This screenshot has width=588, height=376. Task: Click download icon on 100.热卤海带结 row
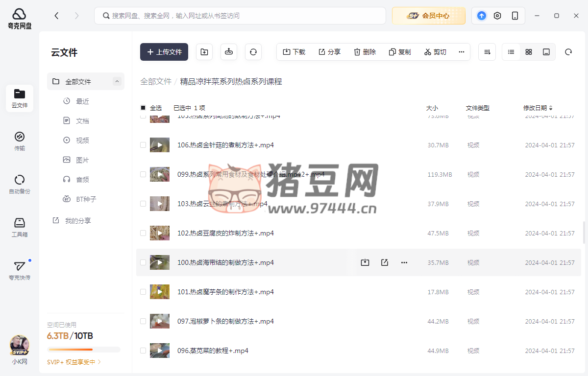point(365,262)
